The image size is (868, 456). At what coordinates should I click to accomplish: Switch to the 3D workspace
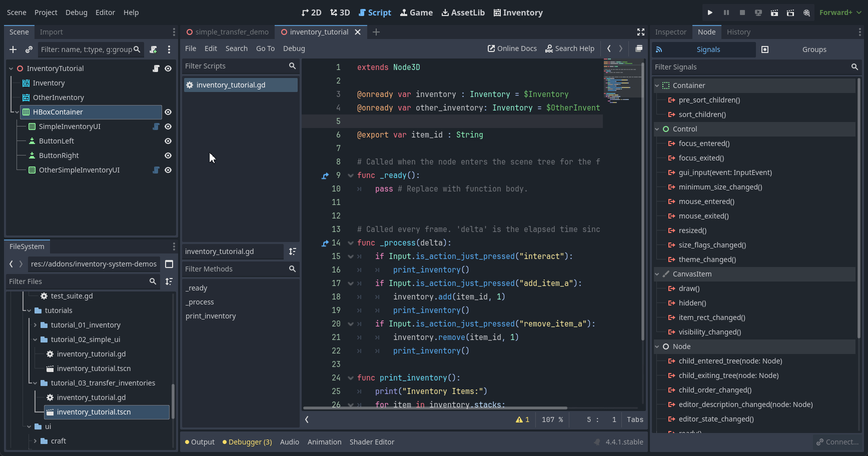(340, 12)
